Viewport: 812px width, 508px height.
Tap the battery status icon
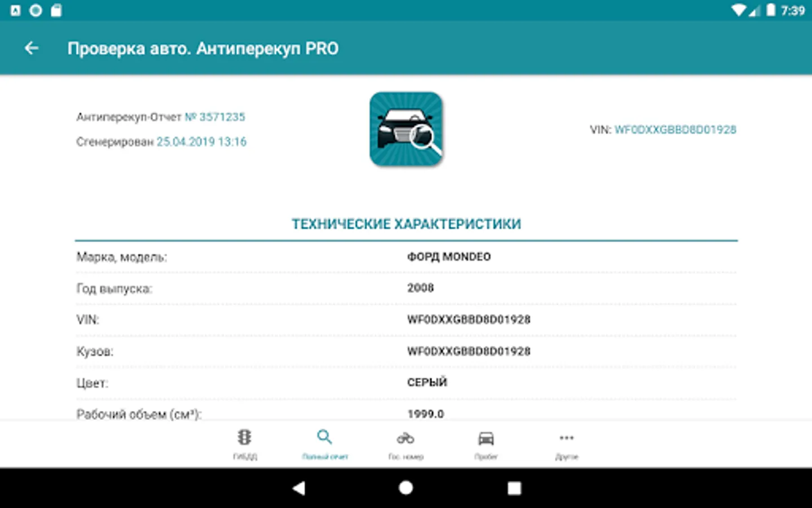click(x=770, y=10)
